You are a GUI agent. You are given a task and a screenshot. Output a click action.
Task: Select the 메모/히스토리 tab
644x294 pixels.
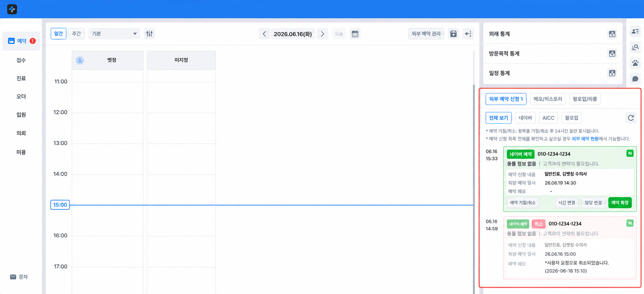[x=548, y=99]
